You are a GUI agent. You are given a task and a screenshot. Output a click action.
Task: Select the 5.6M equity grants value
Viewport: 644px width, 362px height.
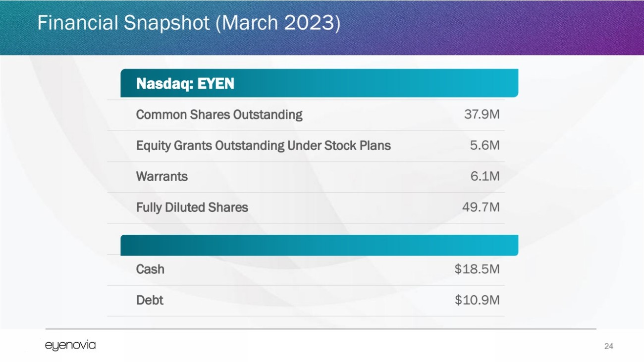pos(485,146)
